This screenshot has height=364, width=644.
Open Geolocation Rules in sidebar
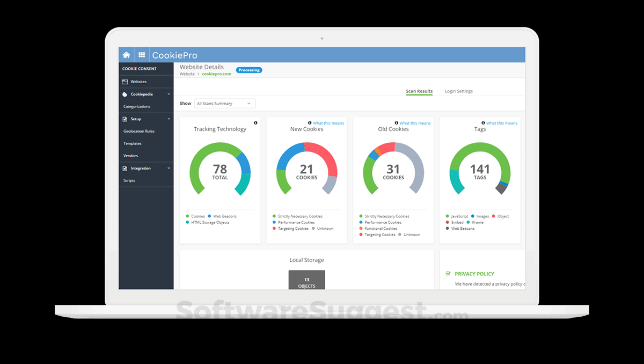[x=139, y=131]
